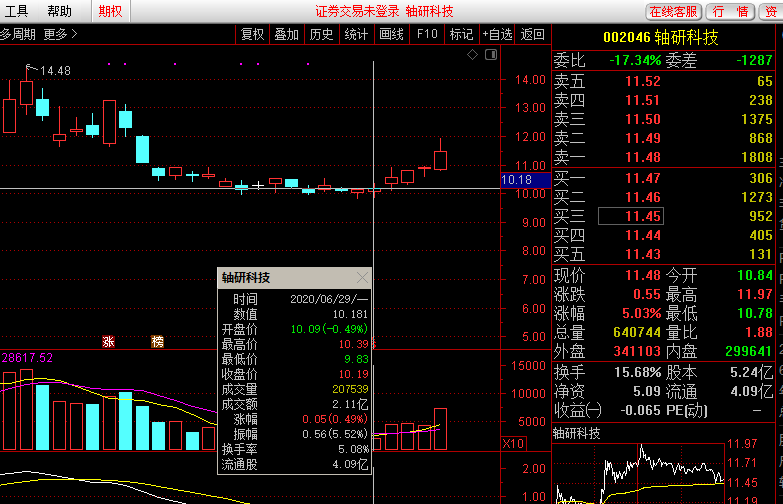Select 卖四 price 11.51

[x=643, y=100]
